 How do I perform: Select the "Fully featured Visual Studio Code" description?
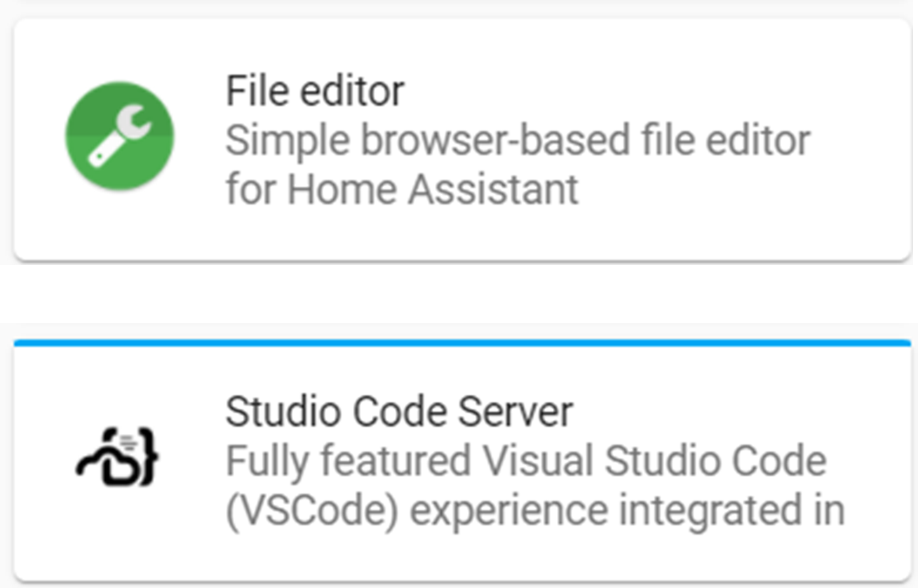point(526,461)
